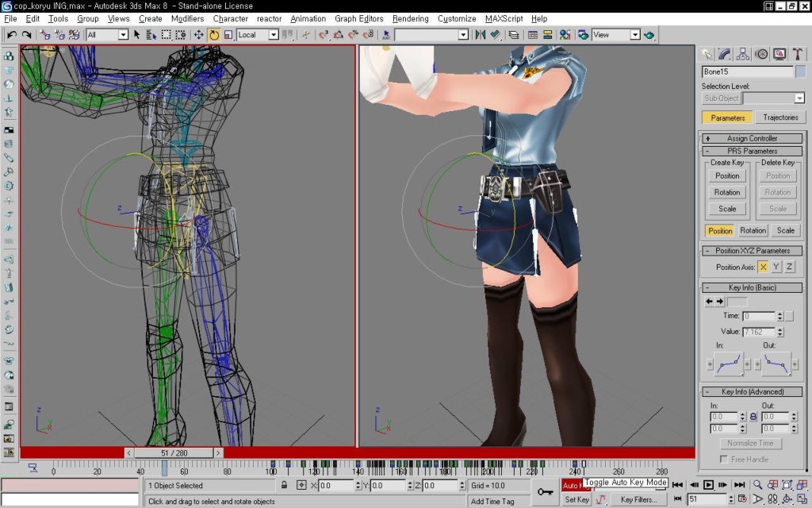Switch to the Motion command panel tab

(x=761, y=54)
